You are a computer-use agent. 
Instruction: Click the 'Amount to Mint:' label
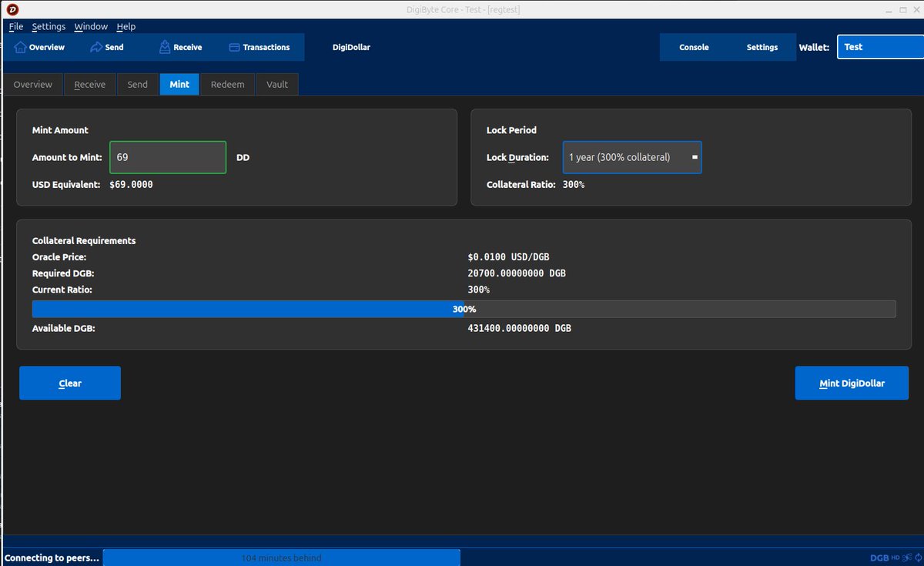click(x=67, y=157)
